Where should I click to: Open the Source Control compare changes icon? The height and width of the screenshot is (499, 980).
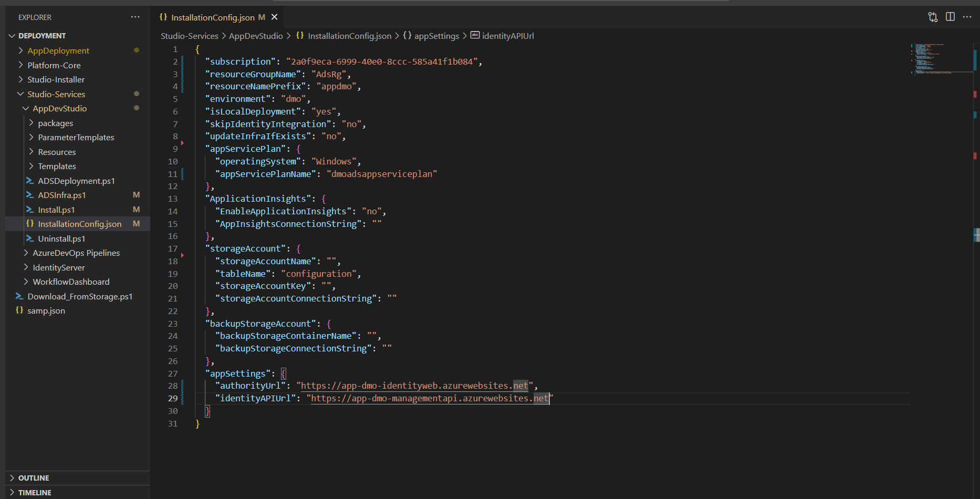click(933, 17)
